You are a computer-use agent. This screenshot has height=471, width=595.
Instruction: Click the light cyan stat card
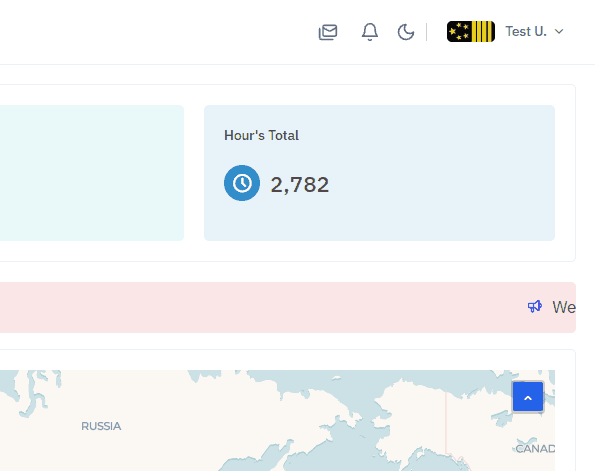click(92, 173)
